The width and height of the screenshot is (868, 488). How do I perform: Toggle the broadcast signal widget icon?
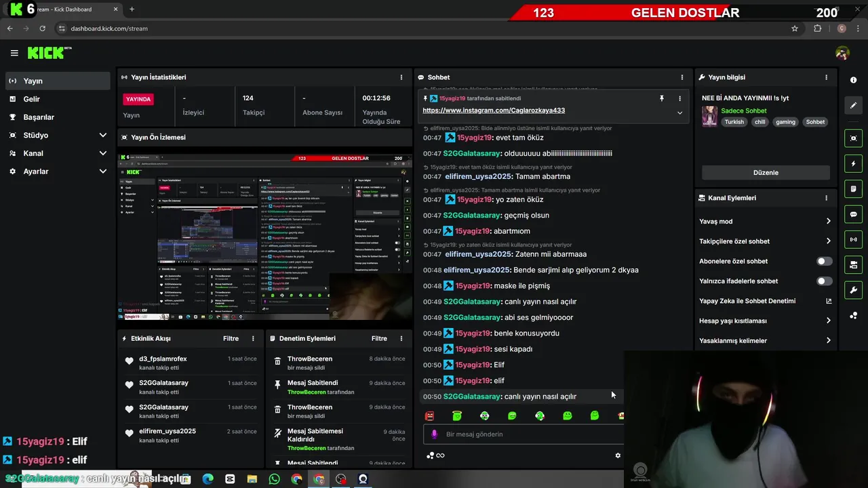pos(853,239)
